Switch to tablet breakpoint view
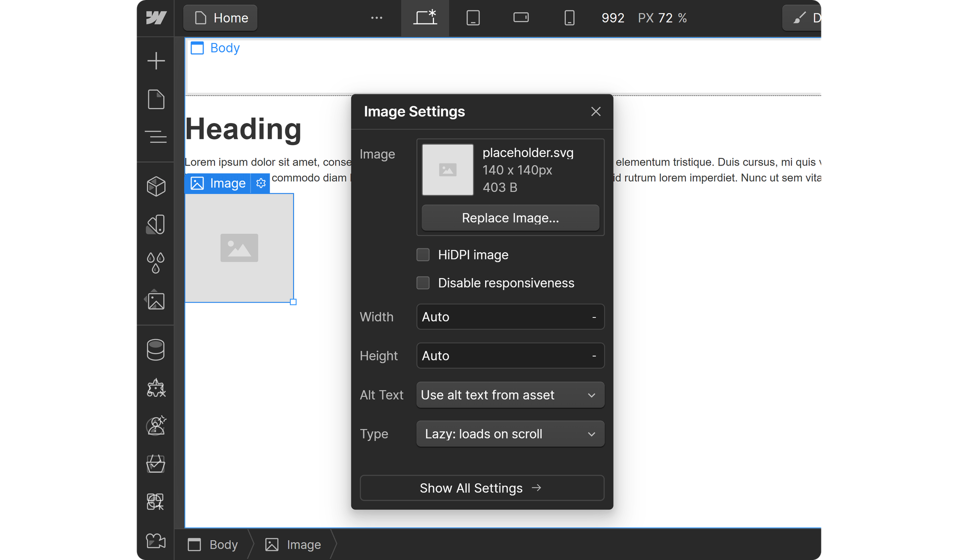Screen dimensions: 958x560 [473, 18]
